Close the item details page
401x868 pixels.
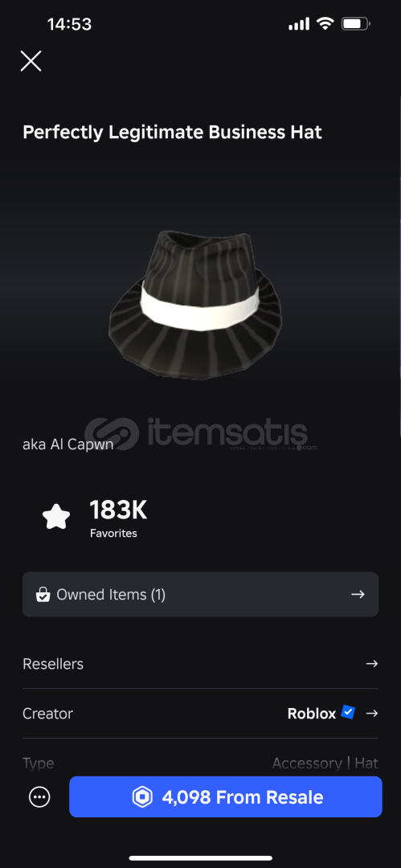coord(31,61)
